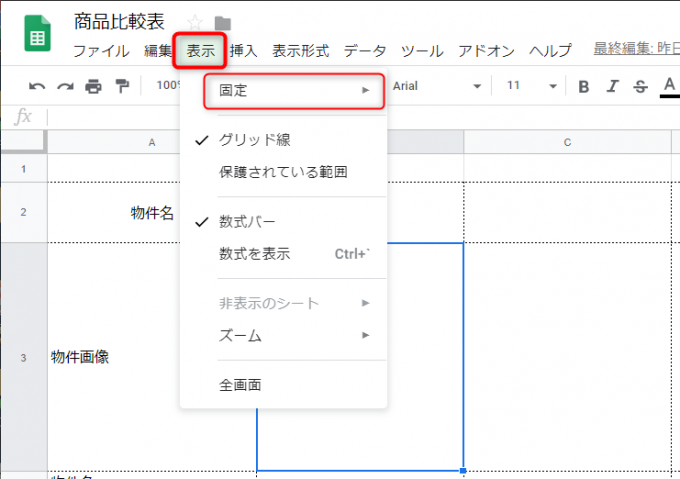Expand the 固定 submenu
Screen dimensions: 680x479
pyautogui.click(x=294, y=91)
